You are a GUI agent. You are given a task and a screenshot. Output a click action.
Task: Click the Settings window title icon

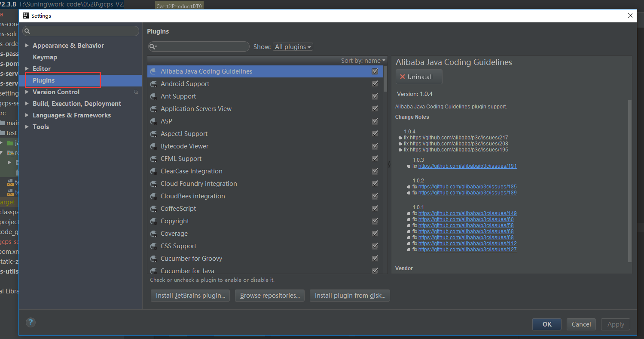click(26, 15)
